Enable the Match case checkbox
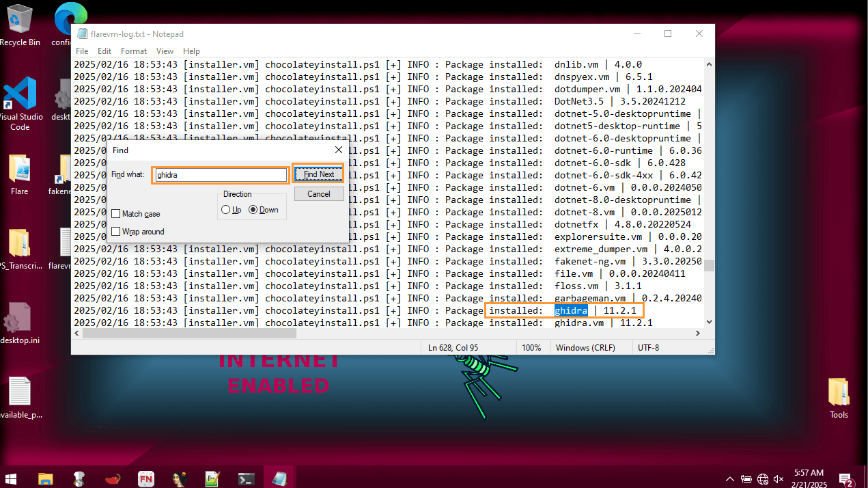This screenshot has width=868, height=488. 115,214
